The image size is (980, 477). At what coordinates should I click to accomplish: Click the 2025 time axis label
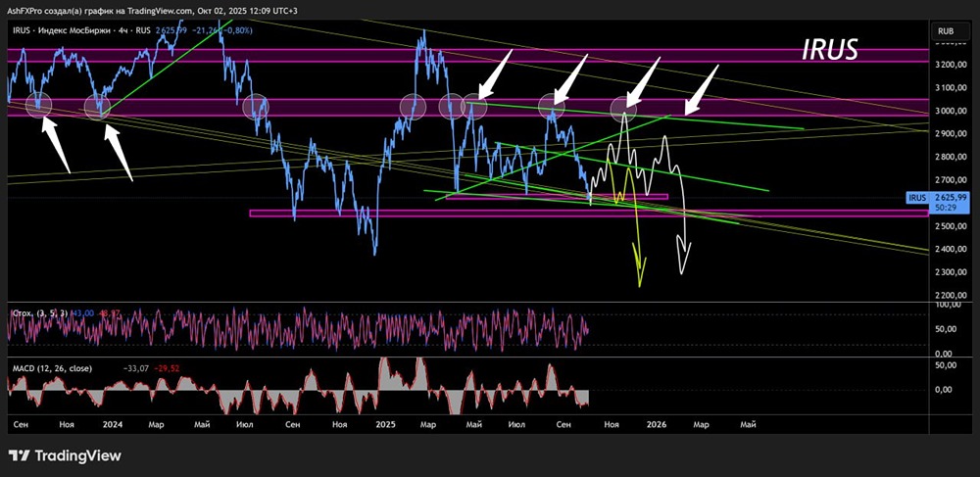tap(385, 424)
